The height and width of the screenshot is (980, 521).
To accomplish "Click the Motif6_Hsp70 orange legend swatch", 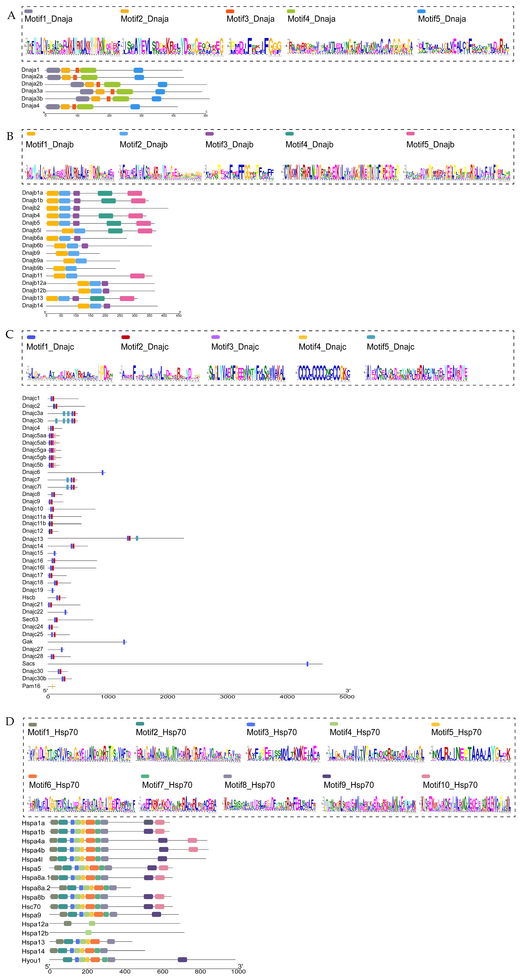I will click(x=32, y=776).
